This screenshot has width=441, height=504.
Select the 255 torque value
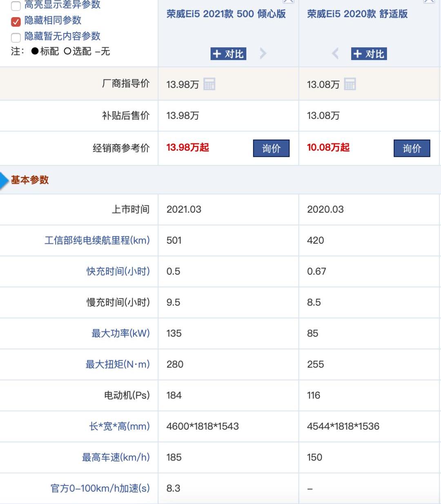coord(316,365)
